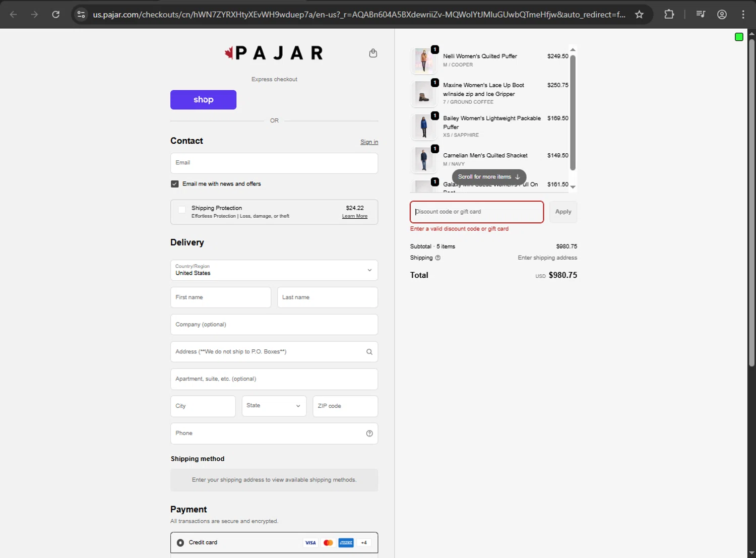Screen dimensions: 756x558
Task: Focus the ZIP code field
Action: click(345, 406)
